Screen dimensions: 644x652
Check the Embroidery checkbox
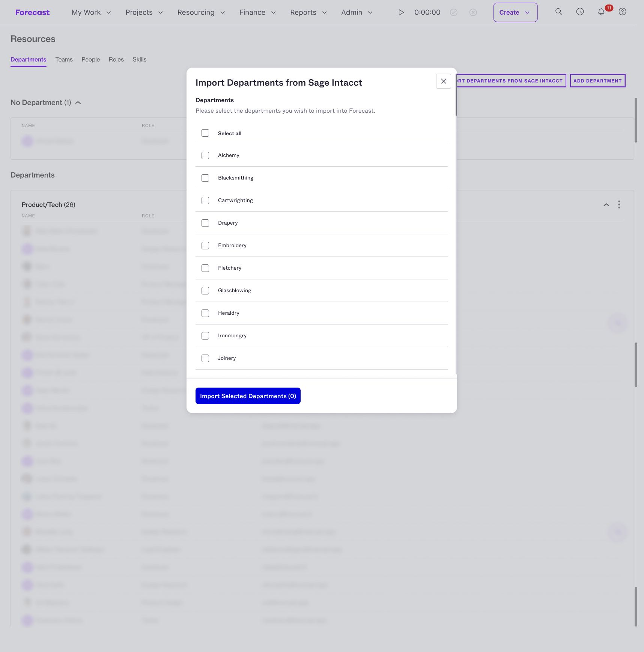205,246
